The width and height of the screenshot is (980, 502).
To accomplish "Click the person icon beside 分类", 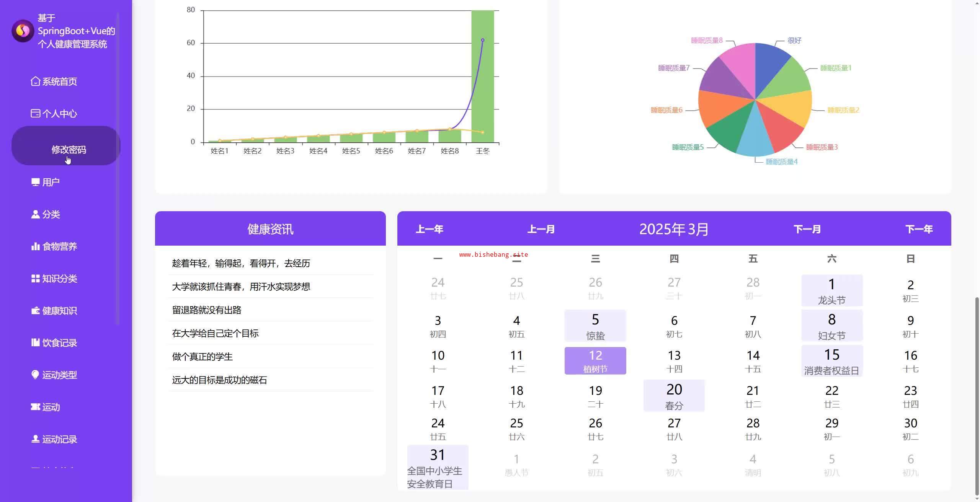I will click(35, 214).
